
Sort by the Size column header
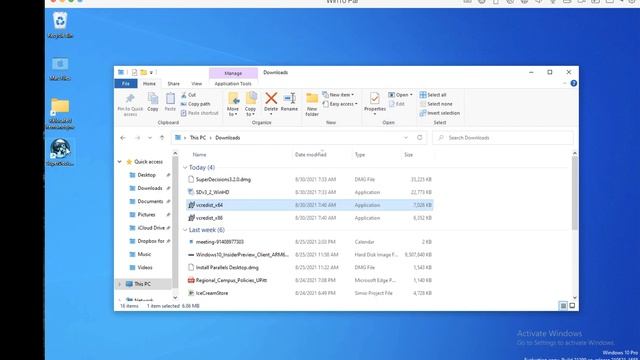click(409, 155)
